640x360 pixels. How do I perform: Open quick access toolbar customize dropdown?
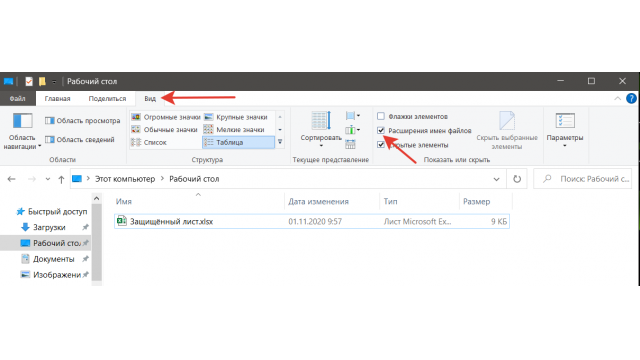54,82
